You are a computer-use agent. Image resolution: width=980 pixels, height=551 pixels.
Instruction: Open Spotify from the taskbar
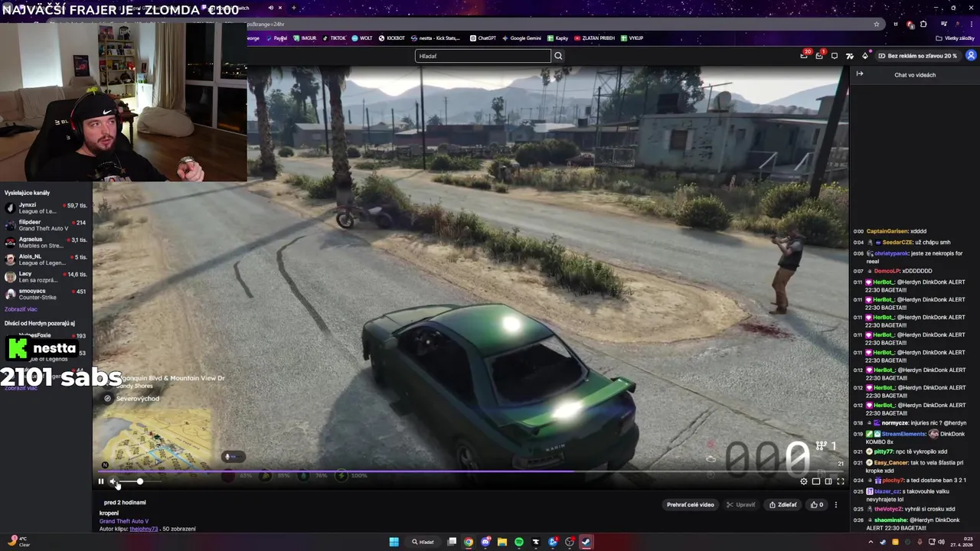pos(519,542)
